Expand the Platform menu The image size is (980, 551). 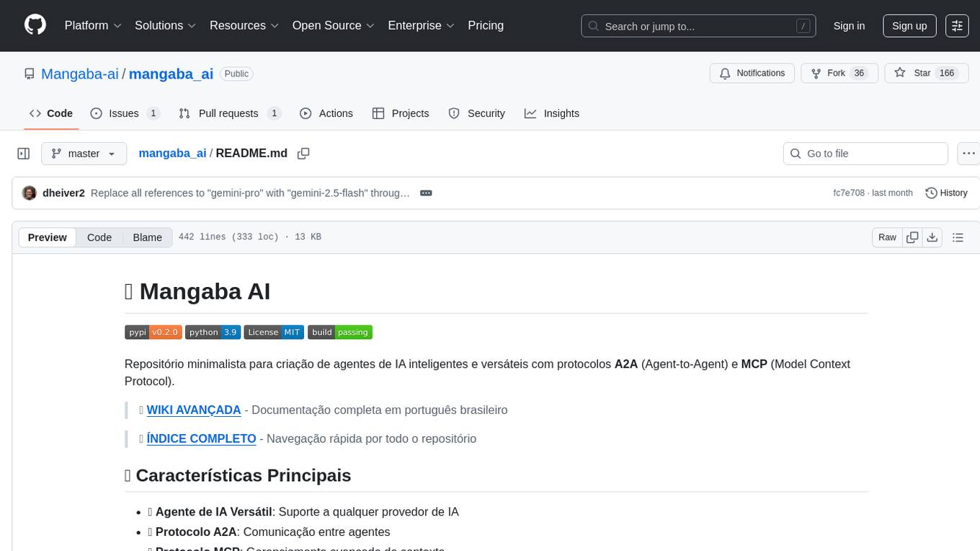coord(93,25)
